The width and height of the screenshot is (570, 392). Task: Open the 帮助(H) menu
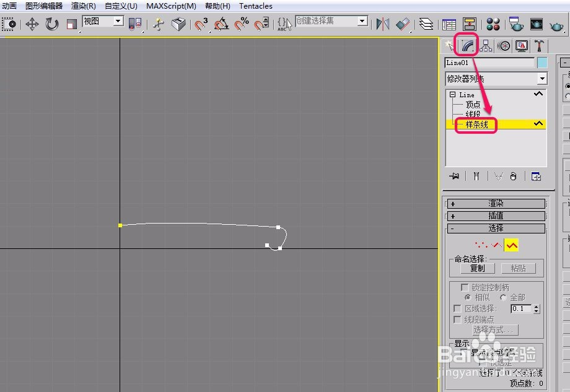tap(217, 6)
